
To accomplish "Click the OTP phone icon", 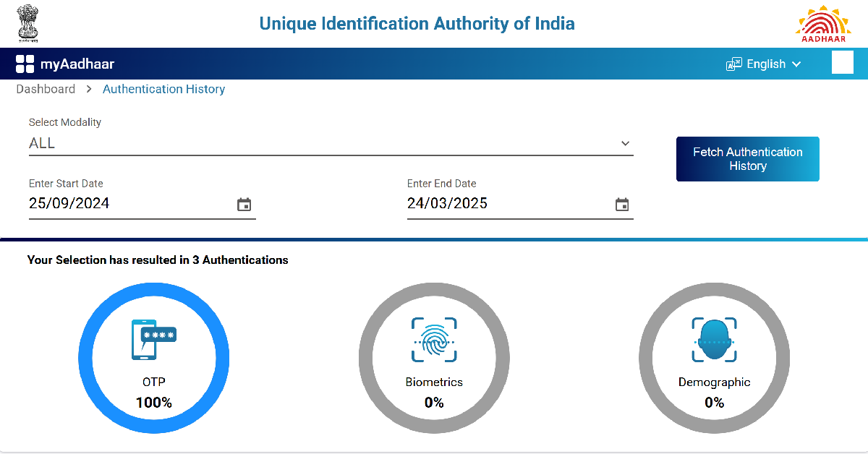I will pyautogui.click(x=153, y=339).
